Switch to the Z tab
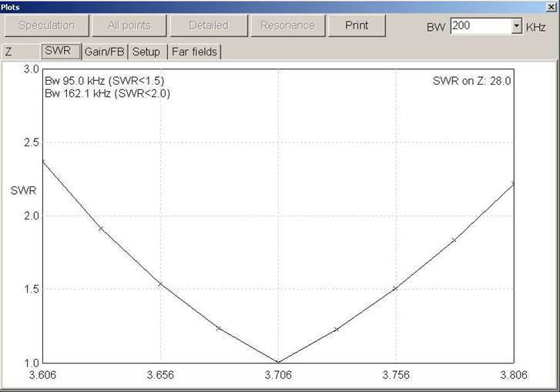This screenshot has height=392, width=560. (x=20, y=52)
